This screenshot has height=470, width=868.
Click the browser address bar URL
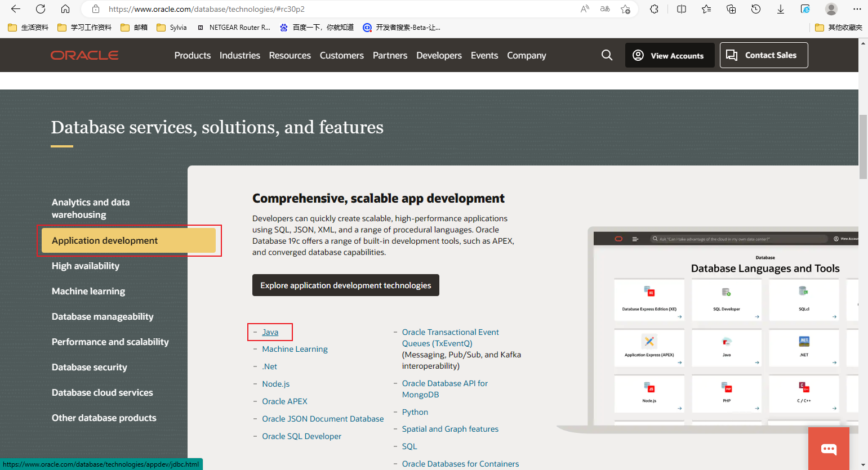207,9
